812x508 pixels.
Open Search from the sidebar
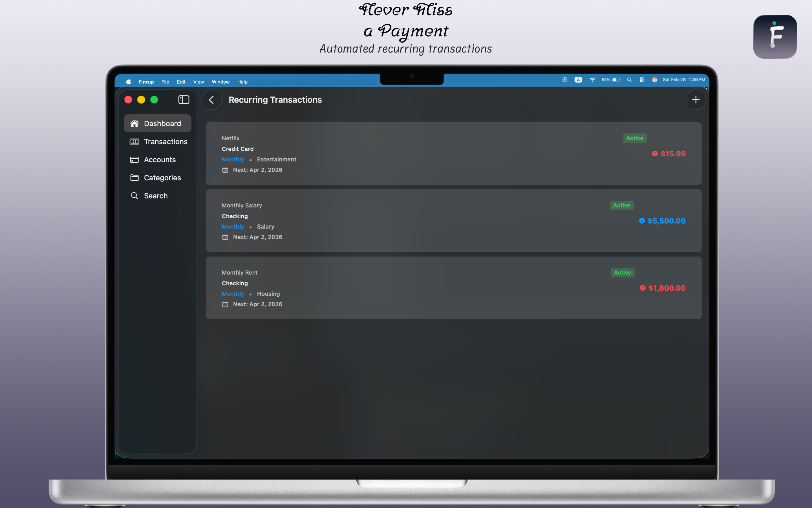[157, 196]
